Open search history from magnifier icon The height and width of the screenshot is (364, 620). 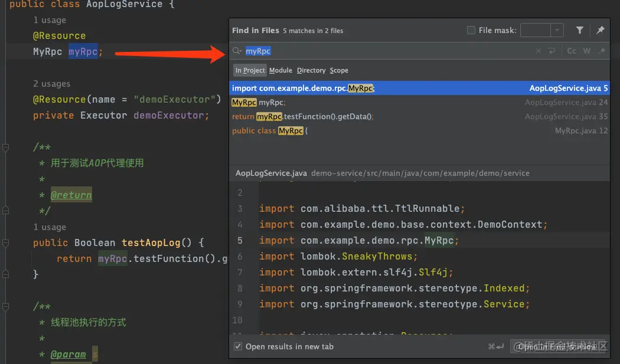pyautogui.click(x=237, y=51)
